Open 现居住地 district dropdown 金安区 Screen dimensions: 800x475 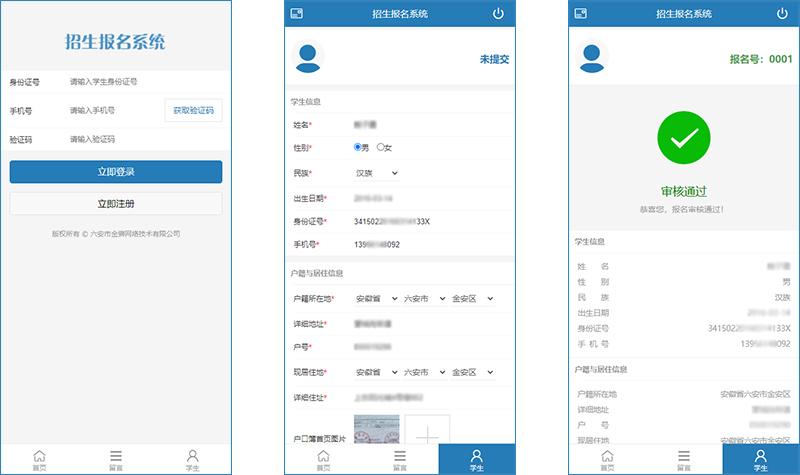point(472,372)
